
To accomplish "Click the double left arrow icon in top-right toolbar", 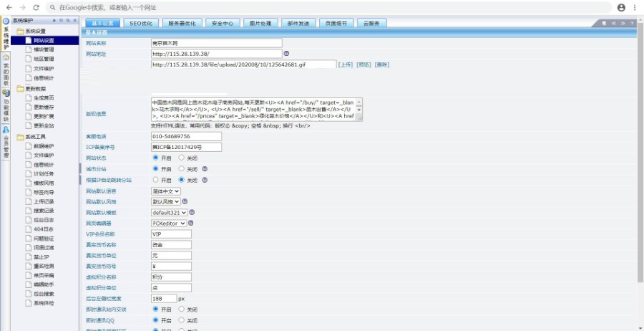I will pyautogui.click(x=613, y=23).
